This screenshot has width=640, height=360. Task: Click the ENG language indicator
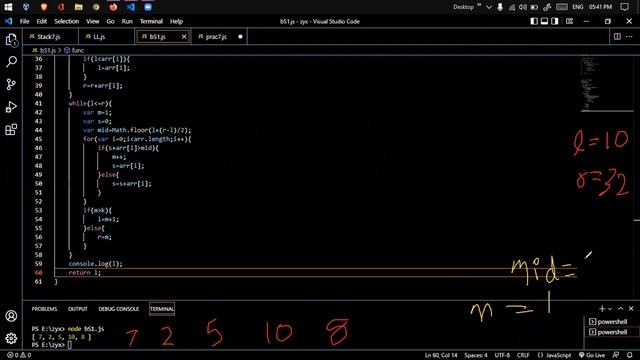pos(578,7)
